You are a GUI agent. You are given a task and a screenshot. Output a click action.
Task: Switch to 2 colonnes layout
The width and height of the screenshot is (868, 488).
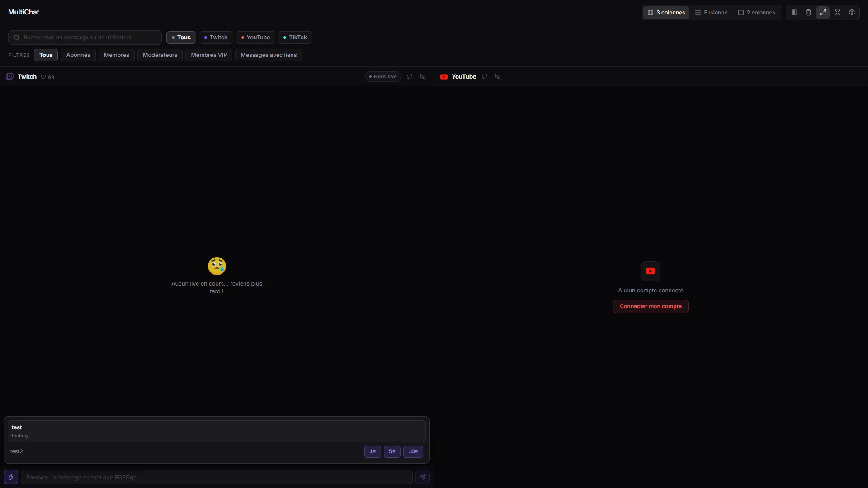click(757, 13)
